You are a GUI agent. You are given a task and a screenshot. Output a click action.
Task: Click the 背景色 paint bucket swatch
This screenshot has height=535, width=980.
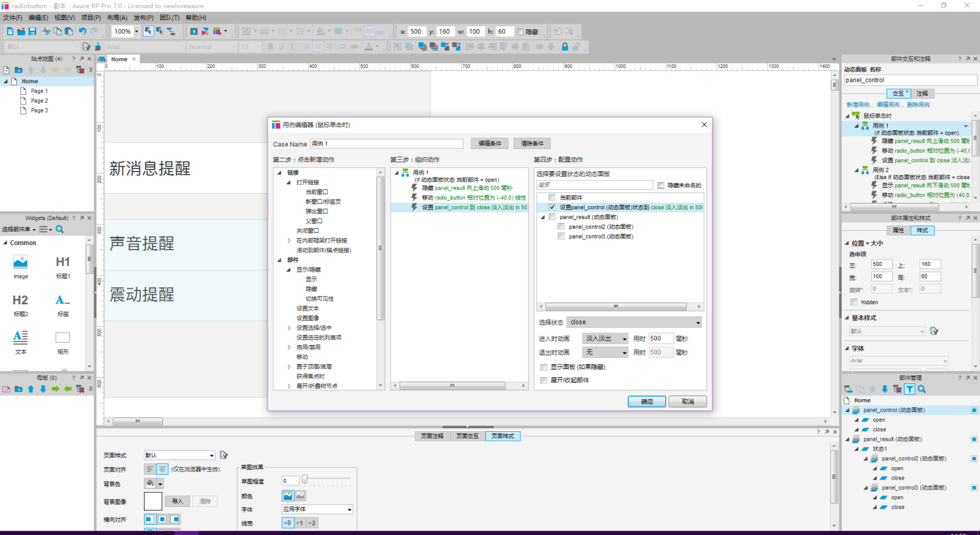(150, 483)
